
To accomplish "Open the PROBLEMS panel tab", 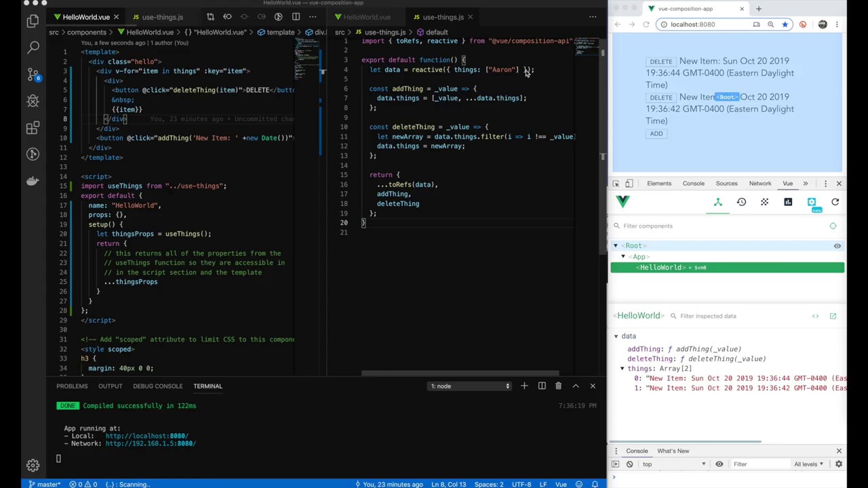I will [x=72, y=386].
